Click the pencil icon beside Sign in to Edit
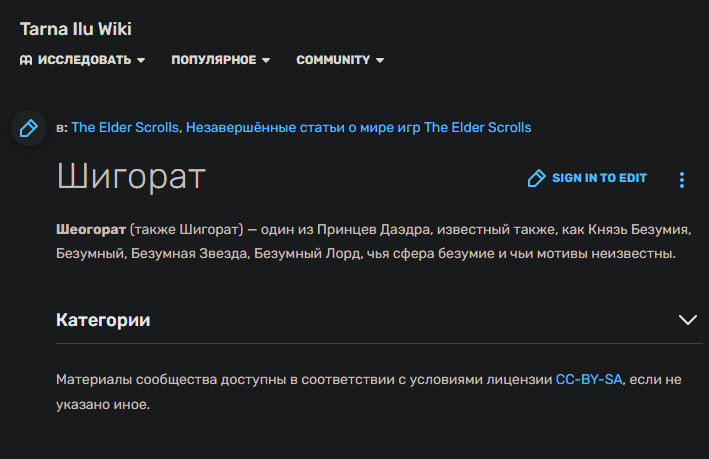709x459 pixels. point(537,178)
